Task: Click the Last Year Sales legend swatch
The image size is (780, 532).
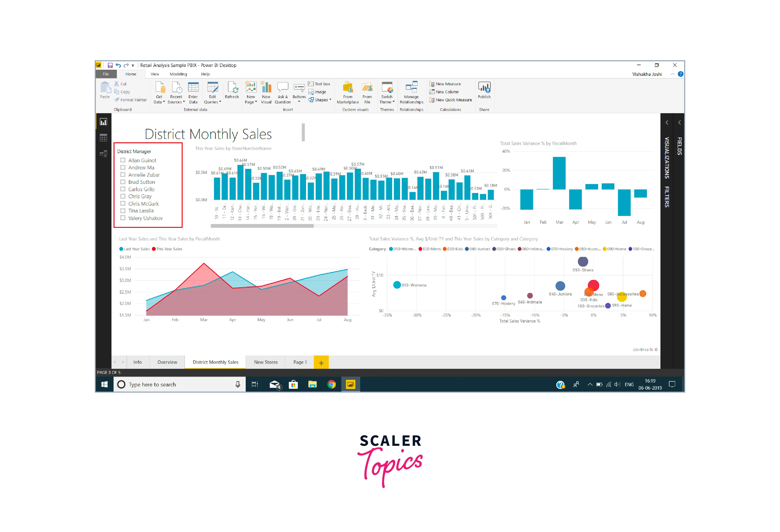Action: tap(121, 249)
